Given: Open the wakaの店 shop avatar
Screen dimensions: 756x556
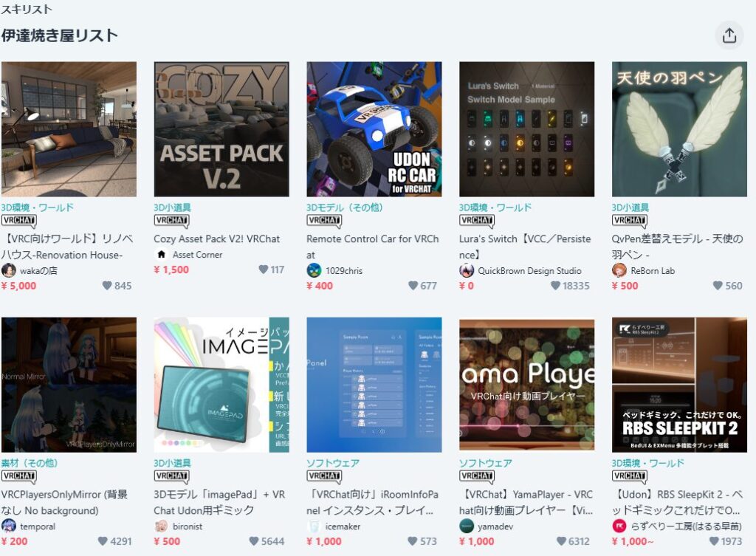Looking at the screenshot, I should [9, 270].
